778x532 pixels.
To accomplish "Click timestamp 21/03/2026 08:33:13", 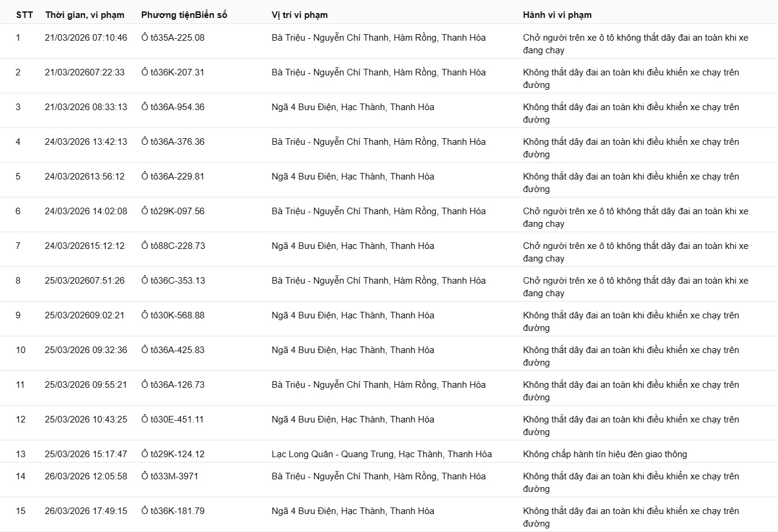I will (x=86, y=107).
